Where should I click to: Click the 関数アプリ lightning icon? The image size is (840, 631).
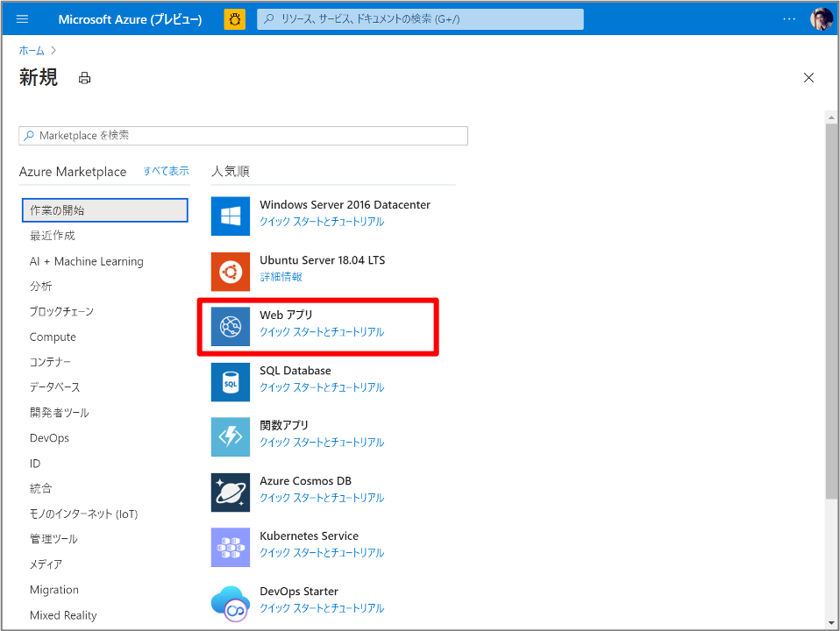[231, 437]
